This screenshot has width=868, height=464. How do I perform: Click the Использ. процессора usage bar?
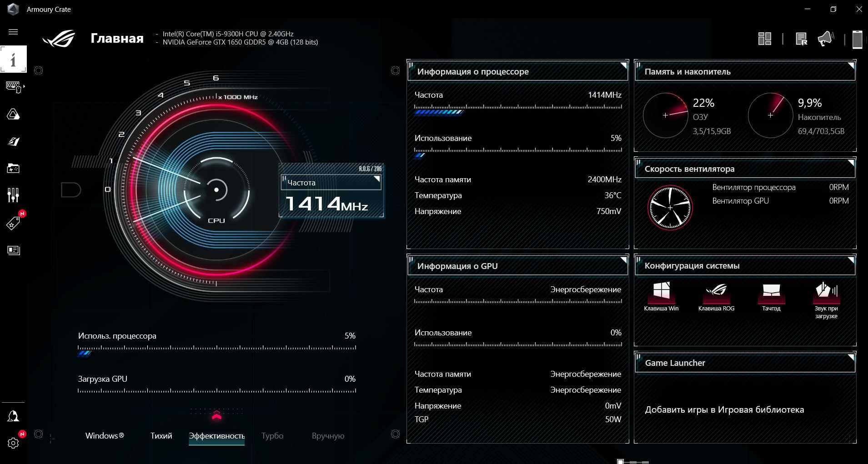click(217, 350)
